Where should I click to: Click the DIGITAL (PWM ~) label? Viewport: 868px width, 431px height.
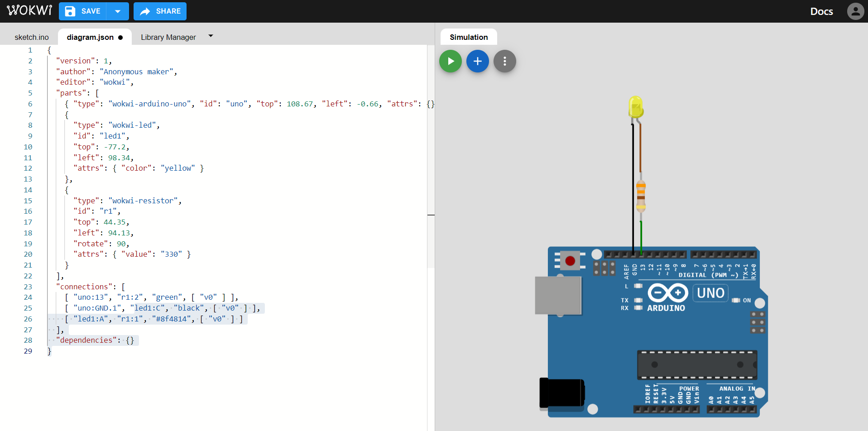tap(708, 275)
